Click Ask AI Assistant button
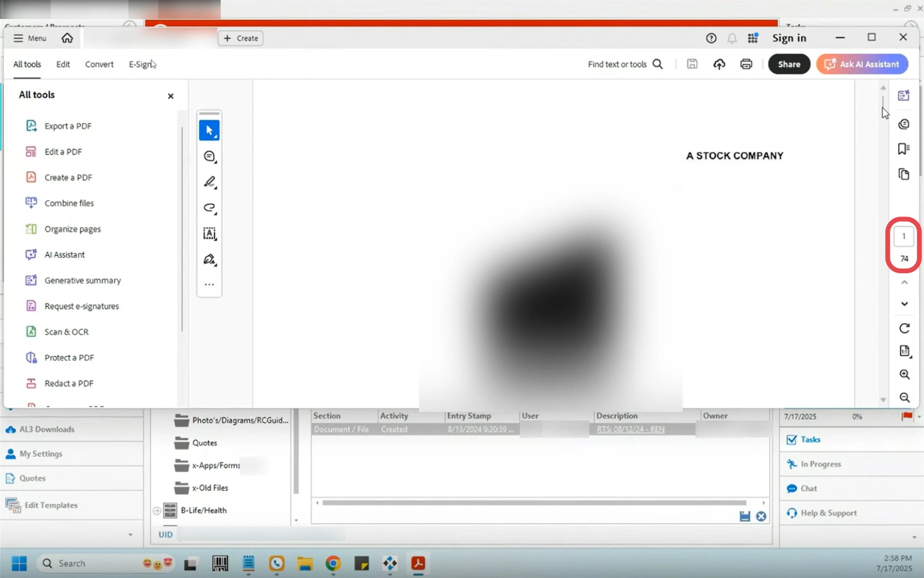Viewport: 924px width, 578px height. [862, 64]
